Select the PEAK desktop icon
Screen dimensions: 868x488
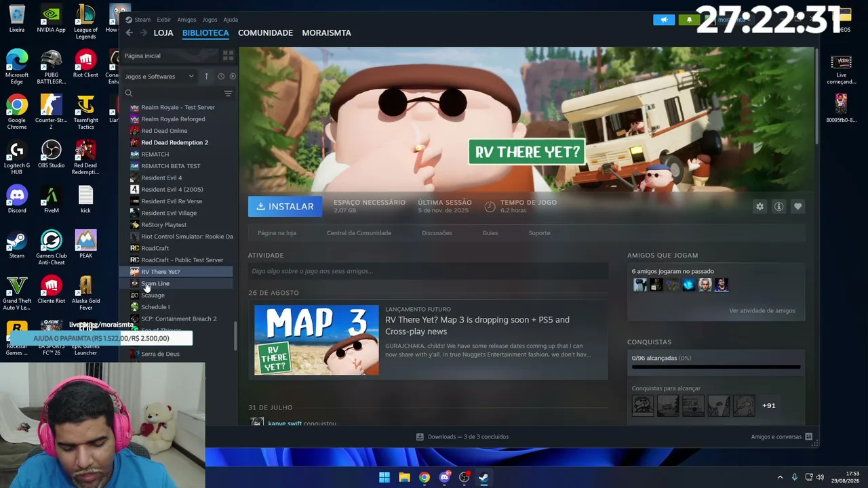click(x=85, y=245)
